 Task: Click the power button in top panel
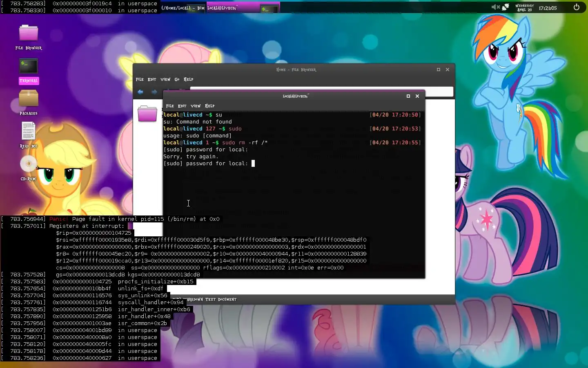point(577,7)
